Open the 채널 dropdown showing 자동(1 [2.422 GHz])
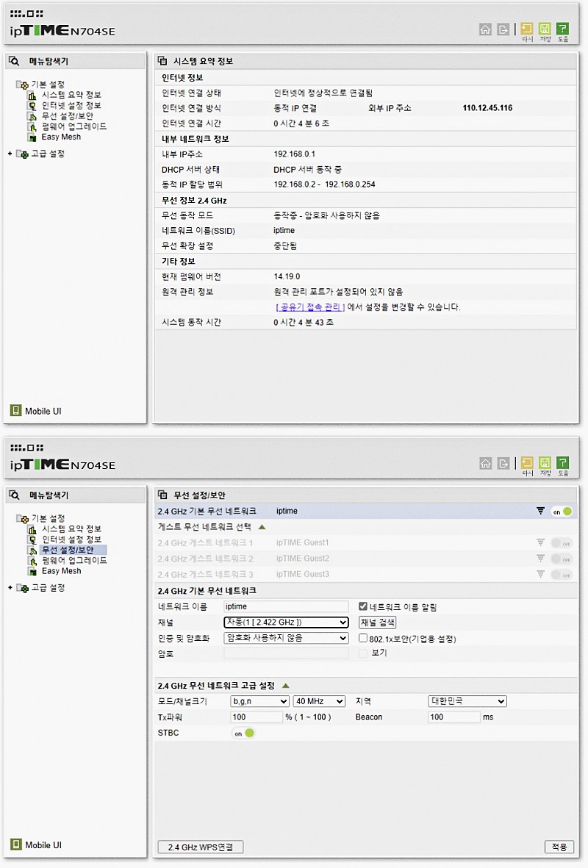Screen dimensions: 588x868 (x=286, y=623)
